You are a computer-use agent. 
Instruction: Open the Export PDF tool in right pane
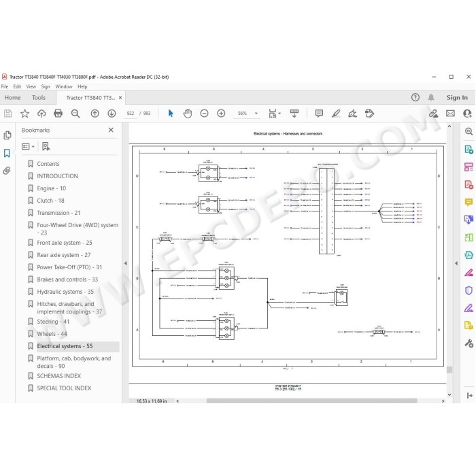pyautogui.click(x=469, y=150)
